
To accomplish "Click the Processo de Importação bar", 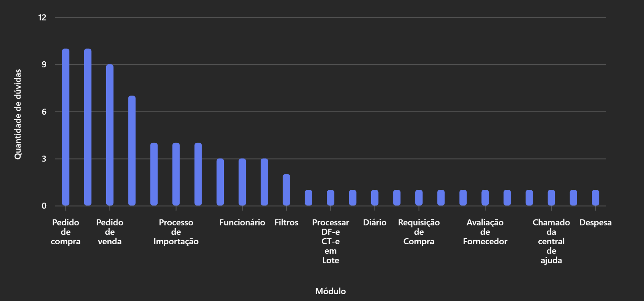I will (x=176, y=174).
